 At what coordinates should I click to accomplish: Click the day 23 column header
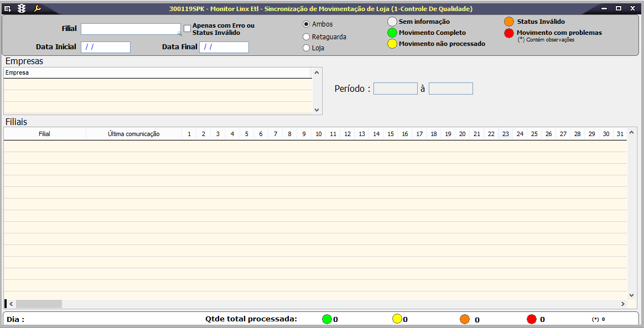(505, 134)
